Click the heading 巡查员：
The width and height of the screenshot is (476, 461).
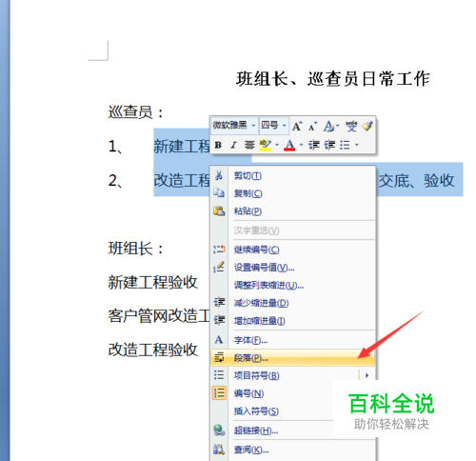pos(136,112)
